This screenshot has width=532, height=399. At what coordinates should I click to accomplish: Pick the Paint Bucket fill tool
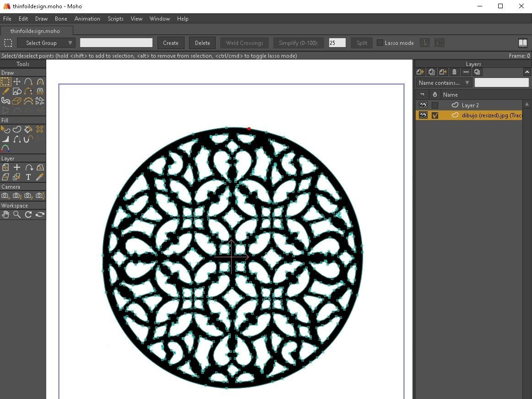coord(28,129)
